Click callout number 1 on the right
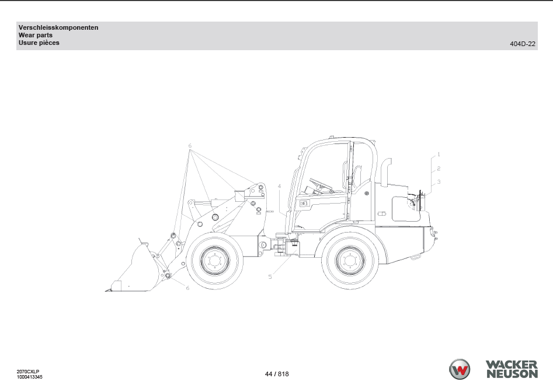Viewport: 553px width, 392px height. point(439,155)
